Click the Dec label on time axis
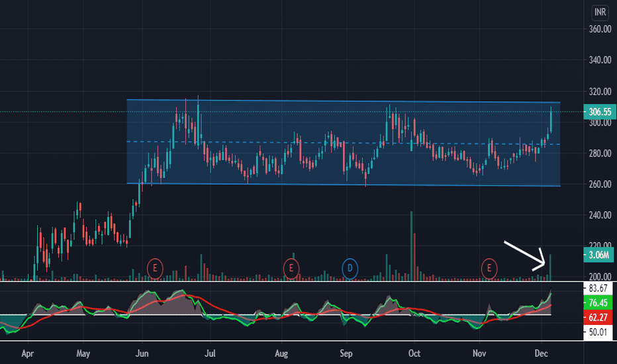The image size is (617, 364). [542, 353]
